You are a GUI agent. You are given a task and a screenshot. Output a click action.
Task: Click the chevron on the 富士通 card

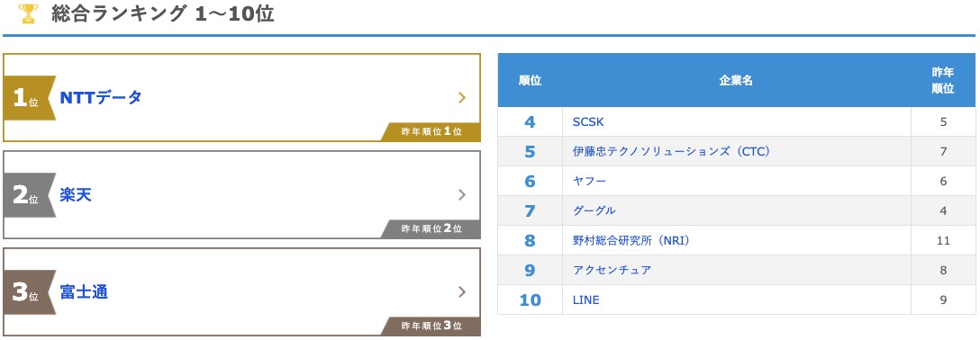462,292
